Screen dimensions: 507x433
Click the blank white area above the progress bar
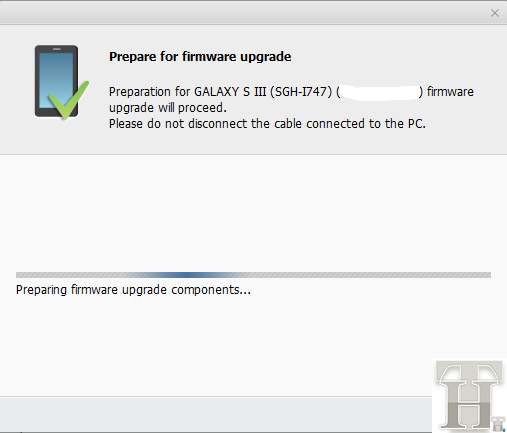tap(253, 213)
